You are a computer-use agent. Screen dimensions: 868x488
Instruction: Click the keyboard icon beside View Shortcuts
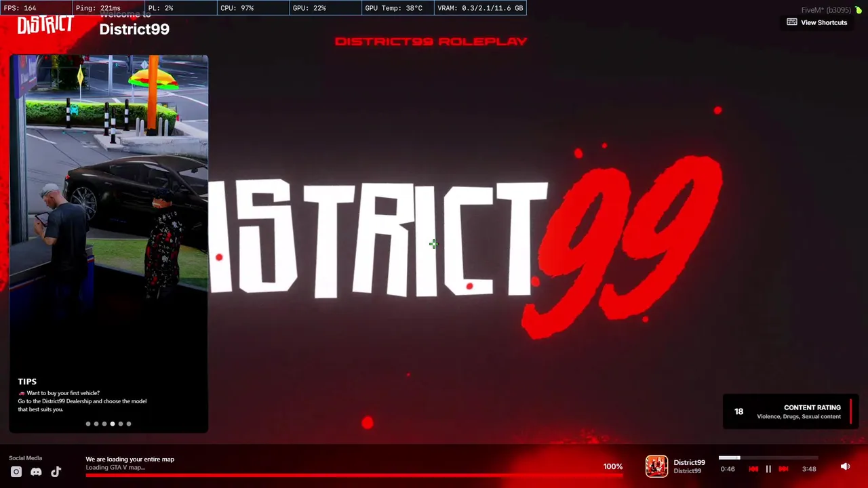tap(791, 22)
